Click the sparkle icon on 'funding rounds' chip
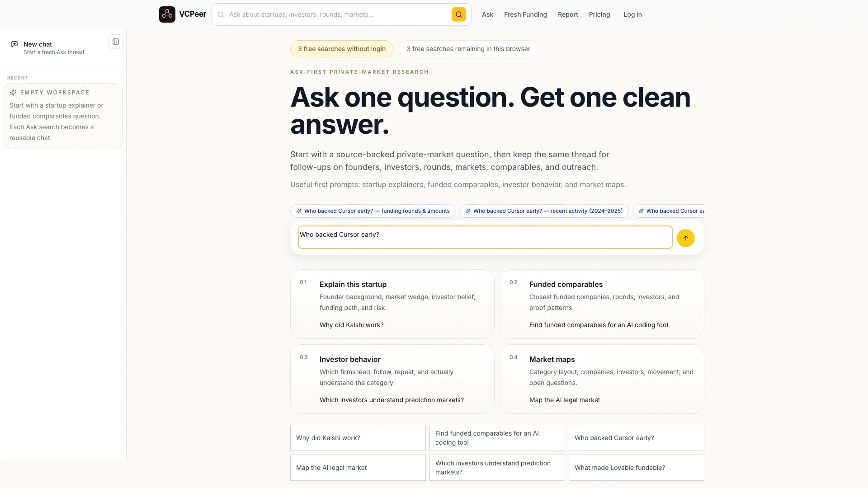The image size is (868, 488). pos(299,211)
